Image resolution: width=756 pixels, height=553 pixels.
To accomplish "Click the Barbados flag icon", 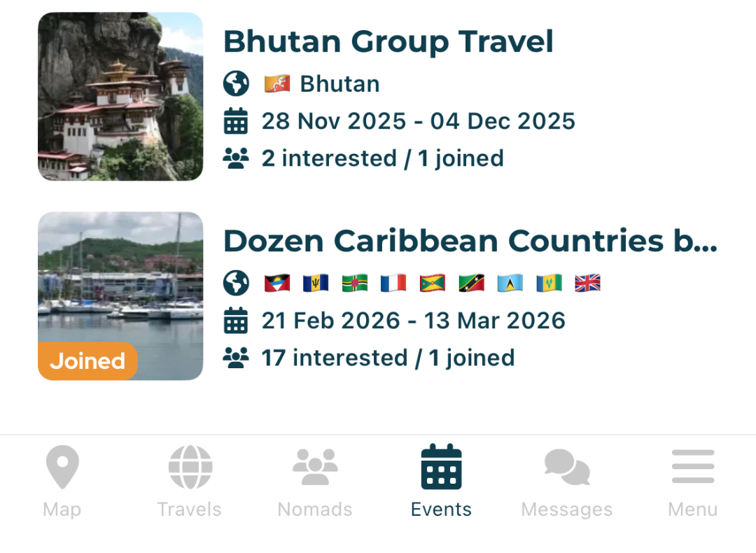I will [x=316, y=283].
